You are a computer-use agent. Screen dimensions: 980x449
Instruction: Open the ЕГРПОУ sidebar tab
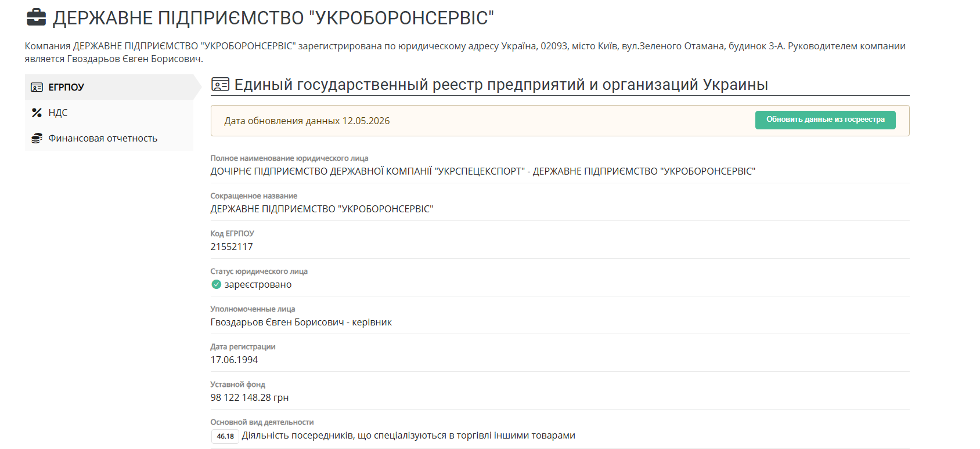[109, 87]
